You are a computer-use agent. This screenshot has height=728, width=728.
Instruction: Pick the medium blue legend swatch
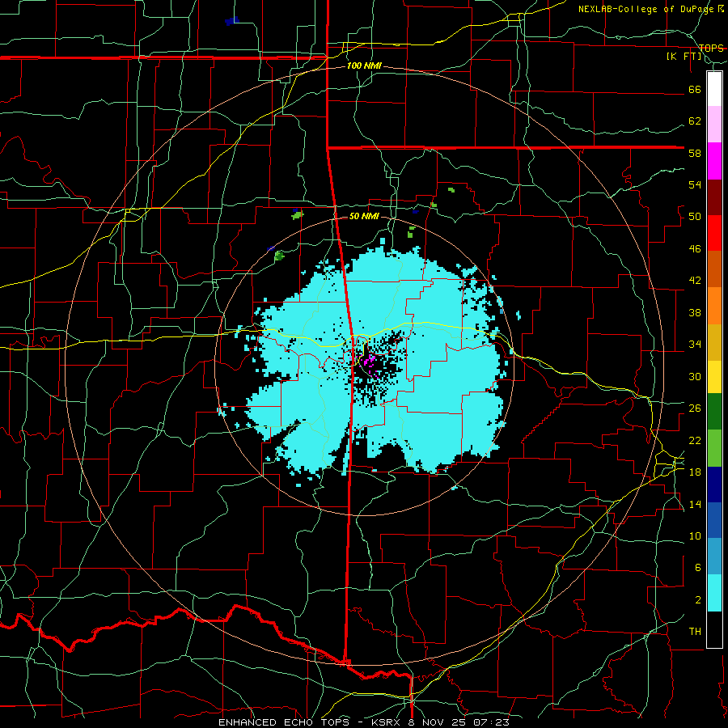[x=714, y=520]
